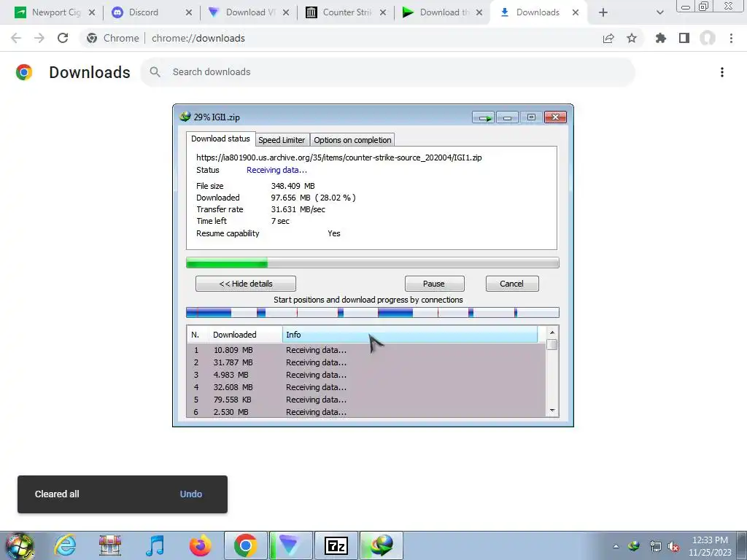Open the Options on completion tab
The image size is (747, 560).
coord(352,140)
